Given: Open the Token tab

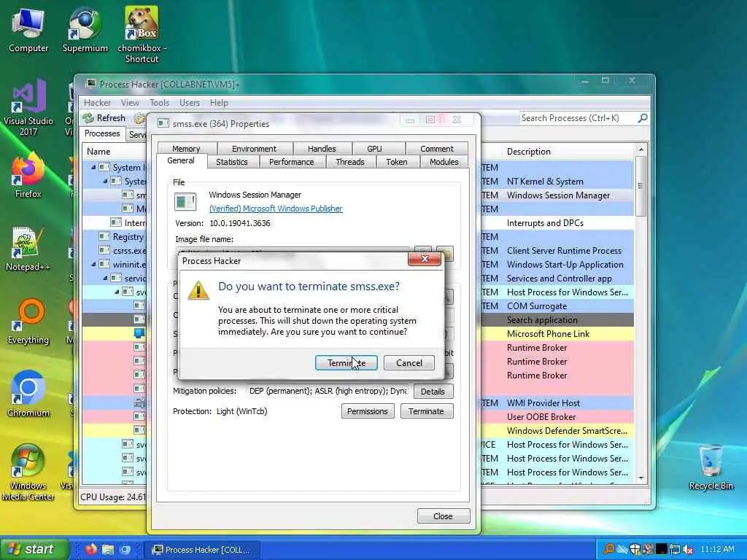Looking at the screenshot, I should (x=396, y=162).
